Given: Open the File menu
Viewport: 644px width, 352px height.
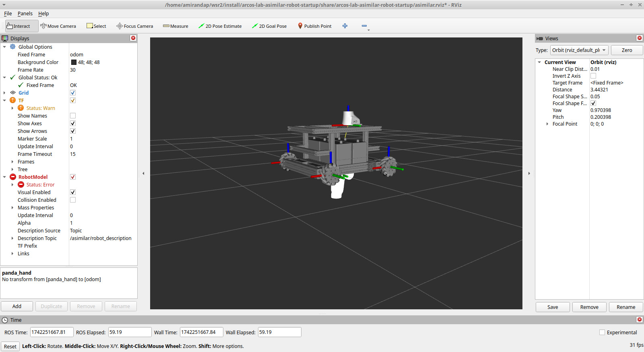Looking at the screenshot, I should click(x=8, y=14).
